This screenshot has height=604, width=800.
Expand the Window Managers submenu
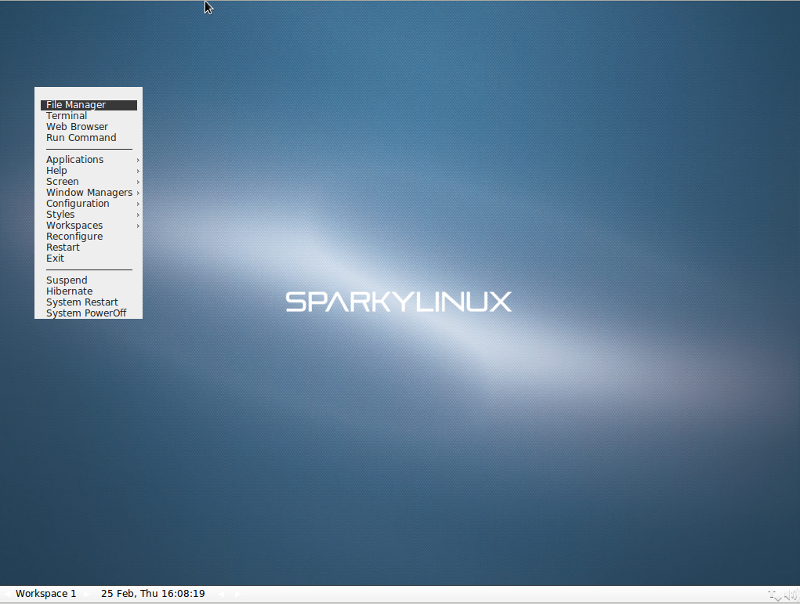89,193
